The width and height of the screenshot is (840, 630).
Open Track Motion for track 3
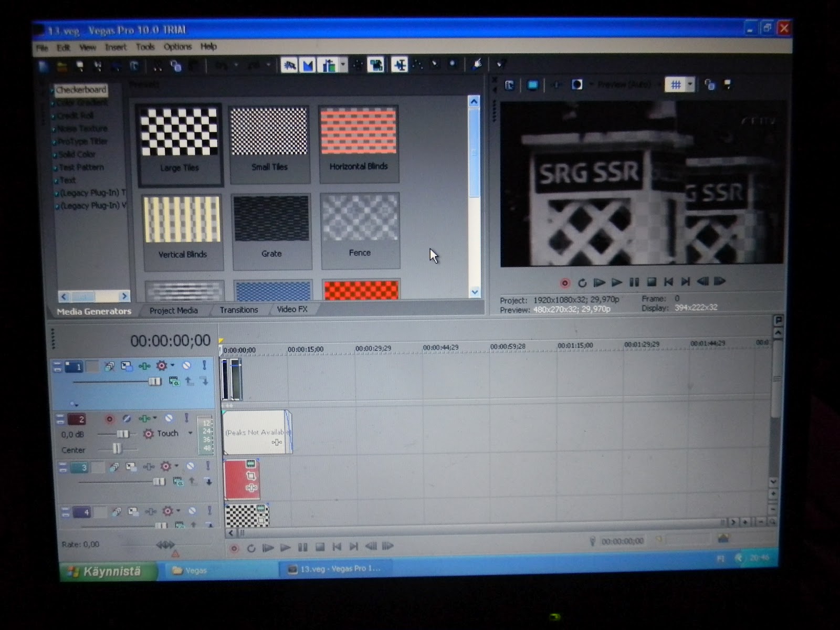click(x=131, y=467)
